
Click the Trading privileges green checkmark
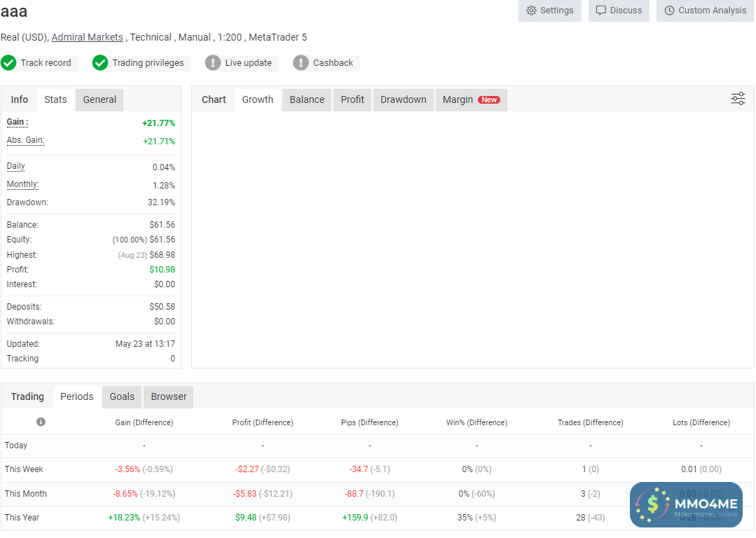tap(100, 63)
